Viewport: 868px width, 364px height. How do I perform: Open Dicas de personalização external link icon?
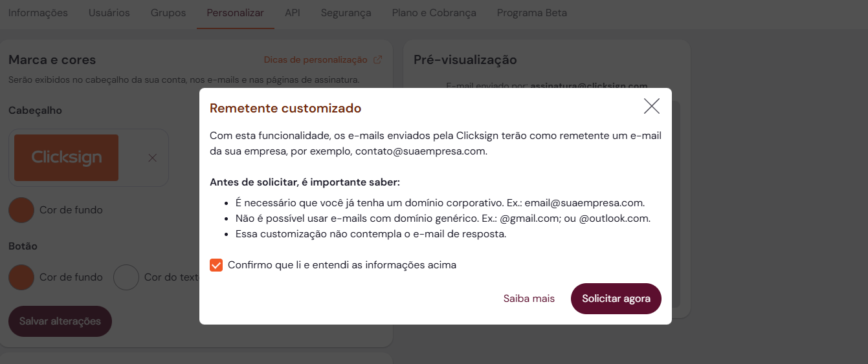[x=378, y=60]
